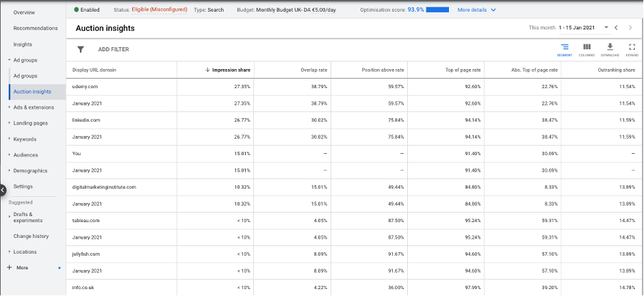Screen dimensions: 644x296
Task: Sort by Position above rate header
Action: click(x=383, y=70)
